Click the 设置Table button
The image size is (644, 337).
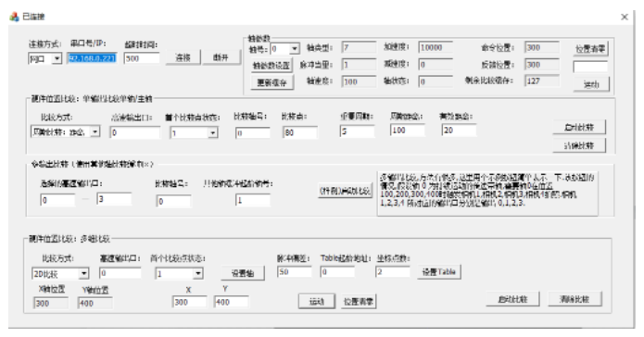pyautogui.click(x=439, y=272)
